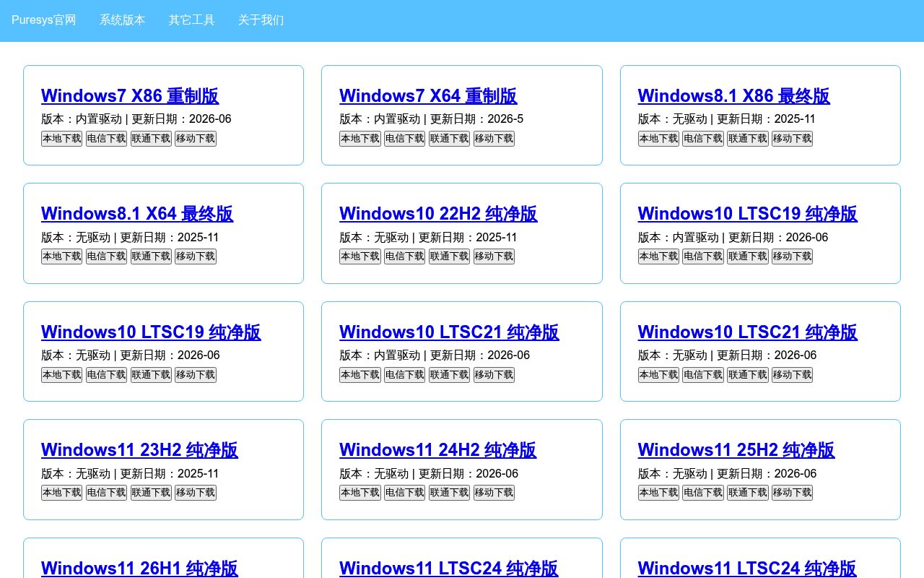Click 电信下载 under Windows11 23H2 纯净版

(106, 493)
